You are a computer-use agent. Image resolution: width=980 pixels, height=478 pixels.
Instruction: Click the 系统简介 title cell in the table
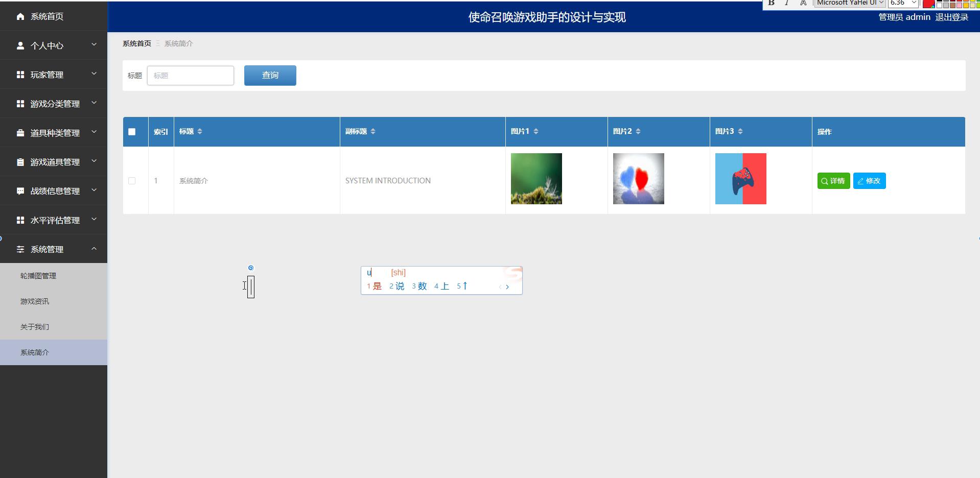(194, 181)
